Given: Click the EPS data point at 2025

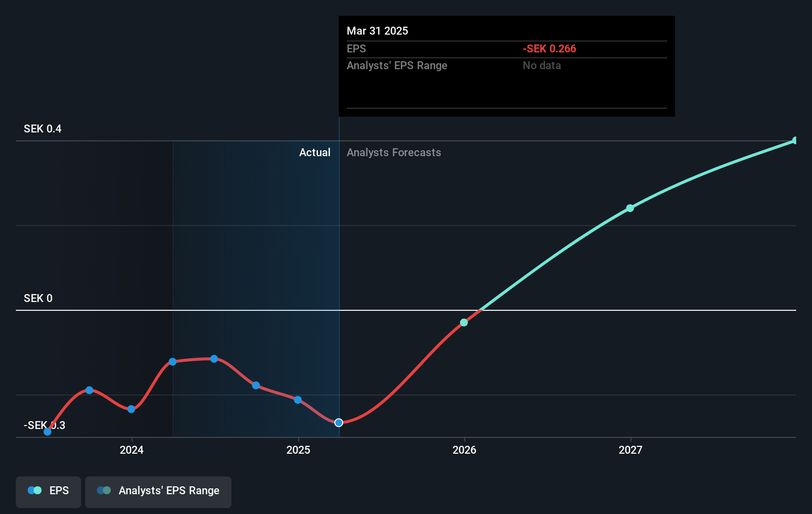Looking at the screenshot, I should [x=298, y=400].
